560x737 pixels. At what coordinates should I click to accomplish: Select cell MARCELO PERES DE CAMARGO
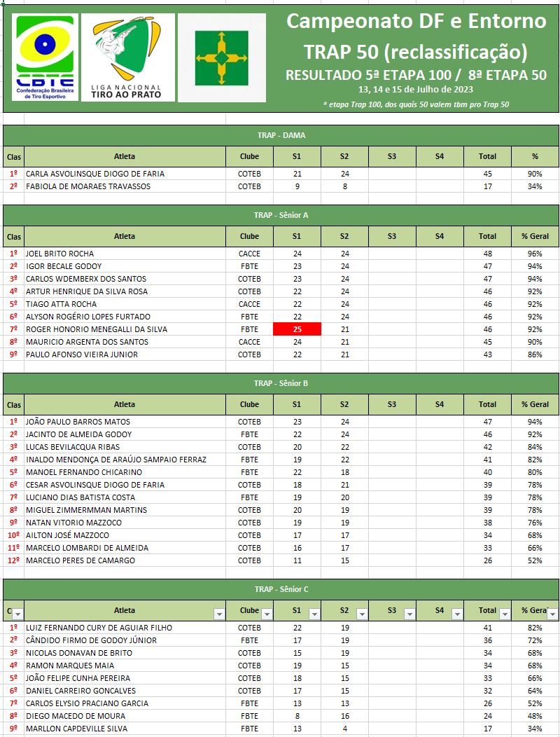pyautogui.click(x=125, y=560)
